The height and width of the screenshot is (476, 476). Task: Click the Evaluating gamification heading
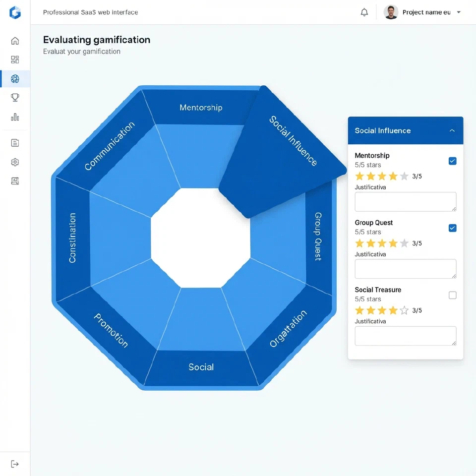(x=97, y=40)
